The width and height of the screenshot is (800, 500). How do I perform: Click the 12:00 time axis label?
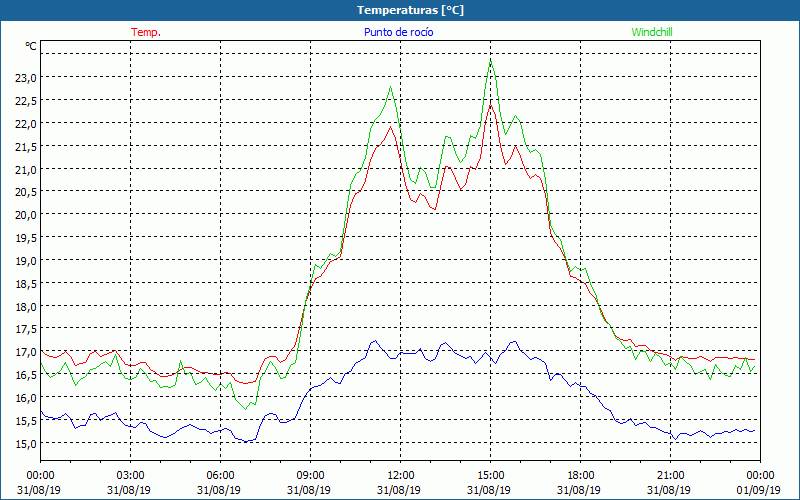[401, 476]
